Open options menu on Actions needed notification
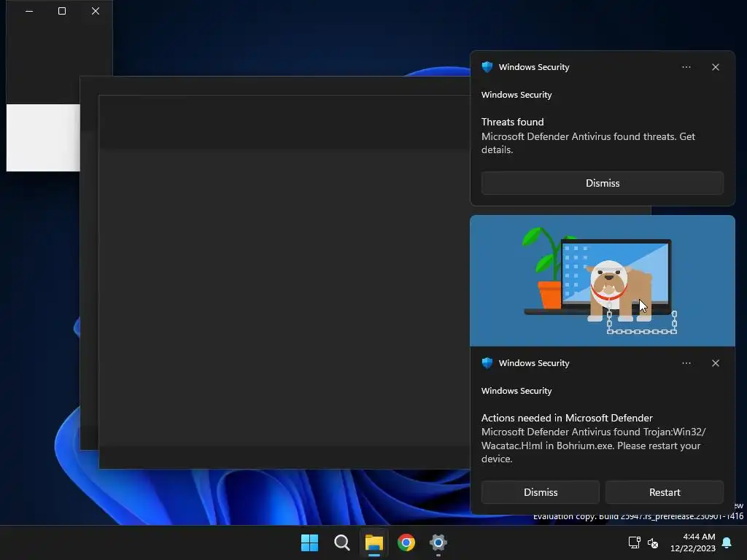 coord(686,363)
